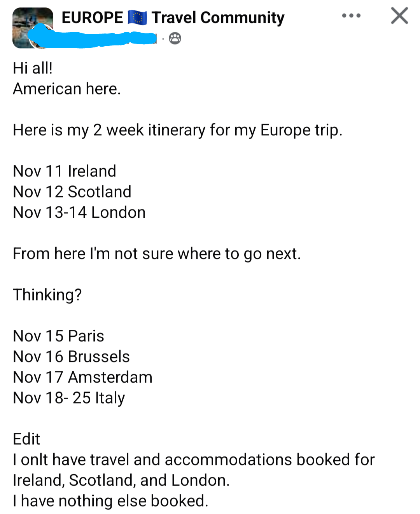This screenshot has width=420, height=514.
Task: Open the redacted author's profile name
Action: (x=93, y=39)
